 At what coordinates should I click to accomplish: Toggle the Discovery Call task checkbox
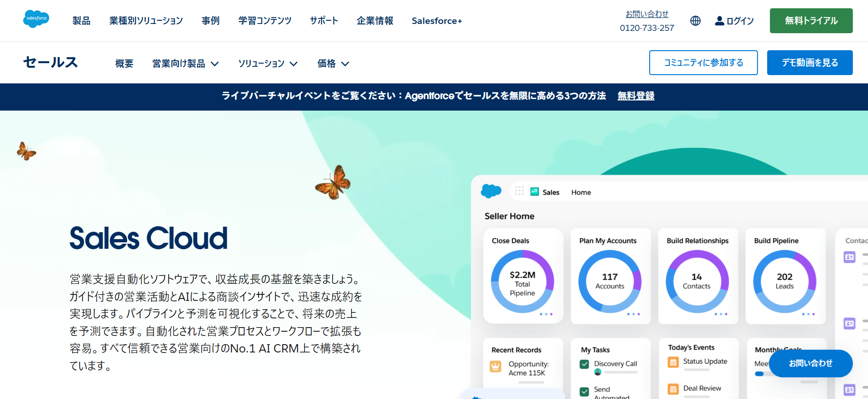(584, 364)
